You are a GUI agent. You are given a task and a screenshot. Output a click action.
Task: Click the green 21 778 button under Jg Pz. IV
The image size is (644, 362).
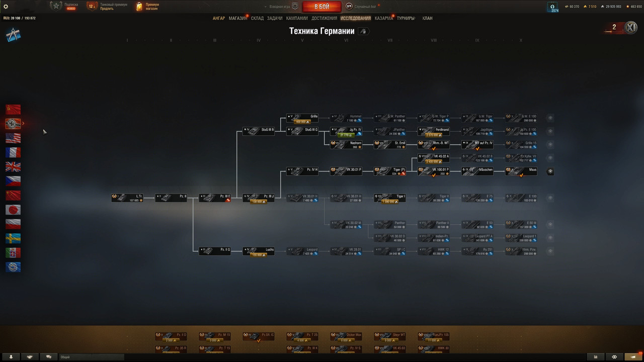pyautogui.click(x=346, y=135)
